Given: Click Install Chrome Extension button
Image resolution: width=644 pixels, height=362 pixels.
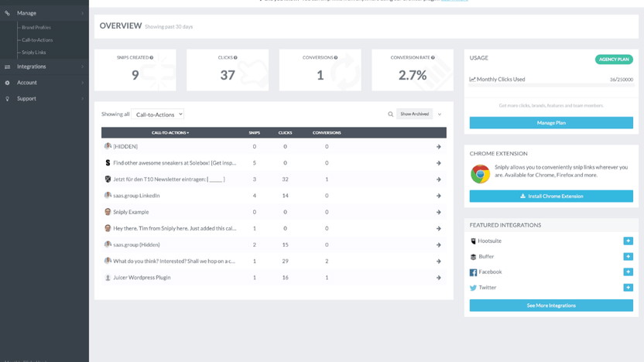Looking at the screenshot, I should tap(551, 196).
